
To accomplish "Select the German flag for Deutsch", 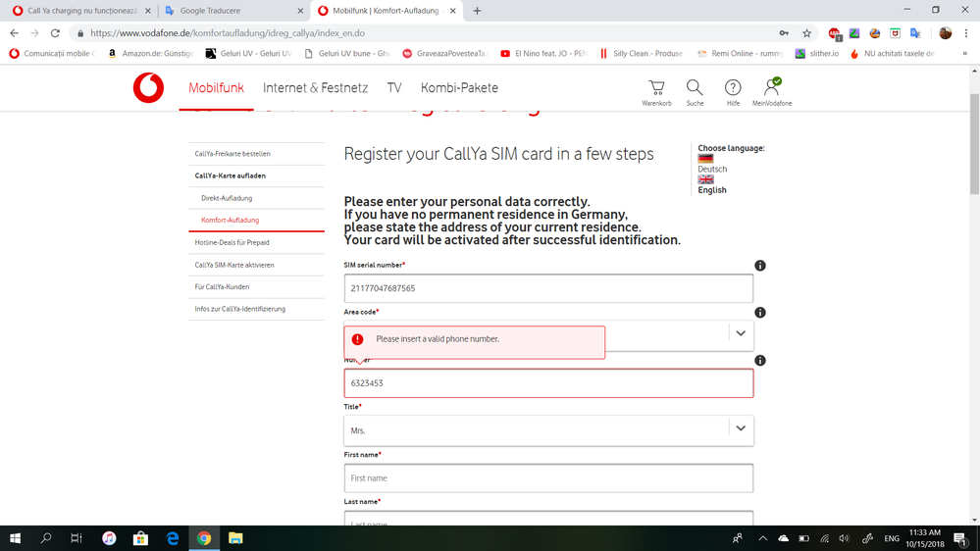I will click(x=705, y=158).
